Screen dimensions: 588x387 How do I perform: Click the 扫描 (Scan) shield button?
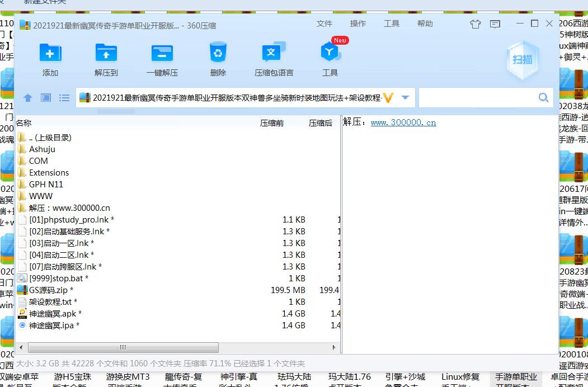(522, 60)
